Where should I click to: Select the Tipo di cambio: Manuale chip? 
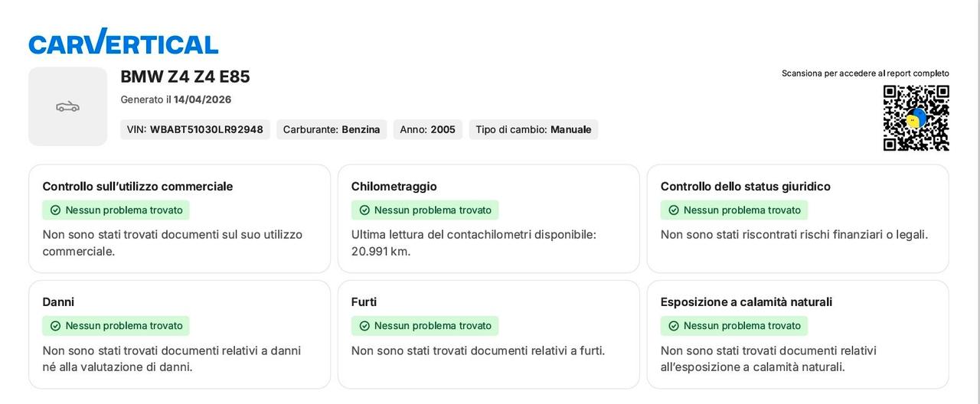(534, 129)
